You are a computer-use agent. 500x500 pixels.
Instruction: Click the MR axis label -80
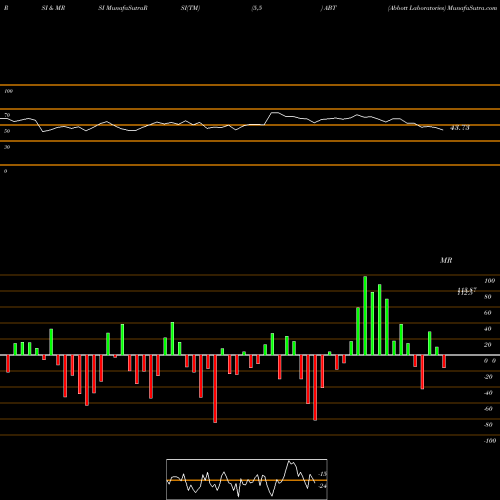pos(488,425)
